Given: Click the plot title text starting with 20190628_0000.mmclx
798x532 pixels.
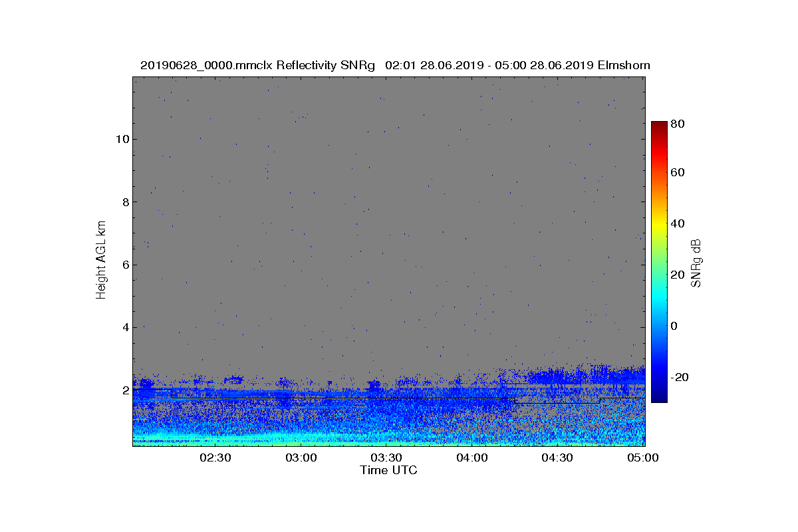Looking at the screenshot, I should (395, 65).
